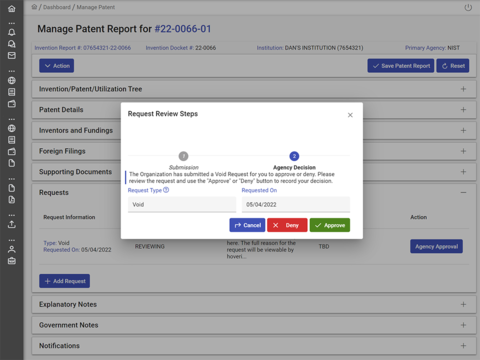This screenshot has width=480, height=360.
Task: Click the Reset button
Action: coord(453,66)
